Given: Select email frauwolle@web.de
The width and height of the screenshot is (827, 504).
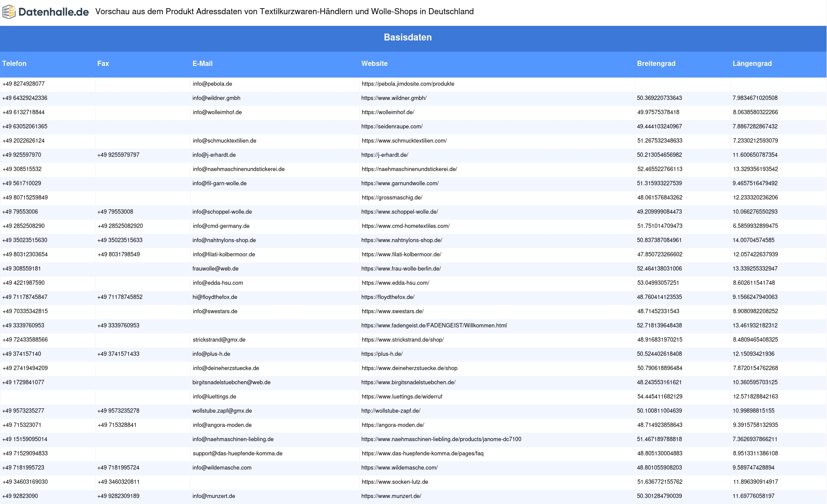Looking at the screenshot, I should [215, 269].
